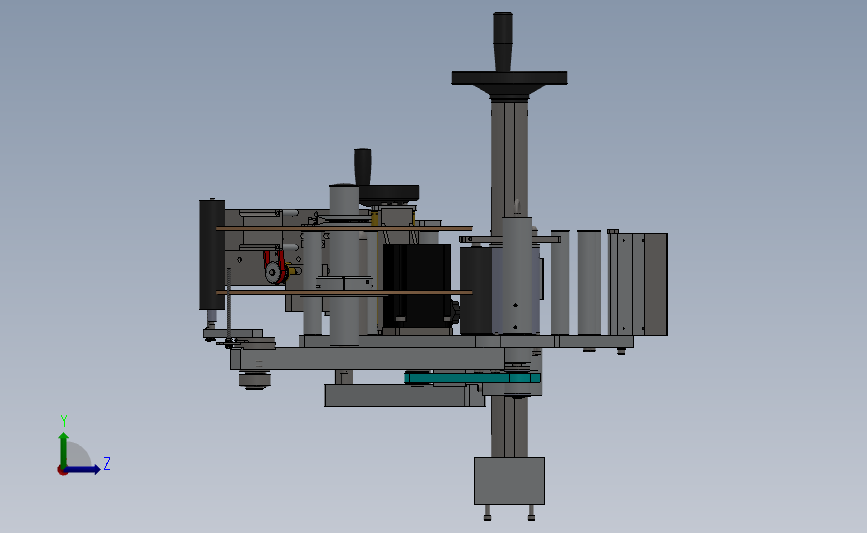Click the red origin ball of the triad
The height and width of the screenshot is (533, 867).
pyautogui.click(x=62, y=471)
